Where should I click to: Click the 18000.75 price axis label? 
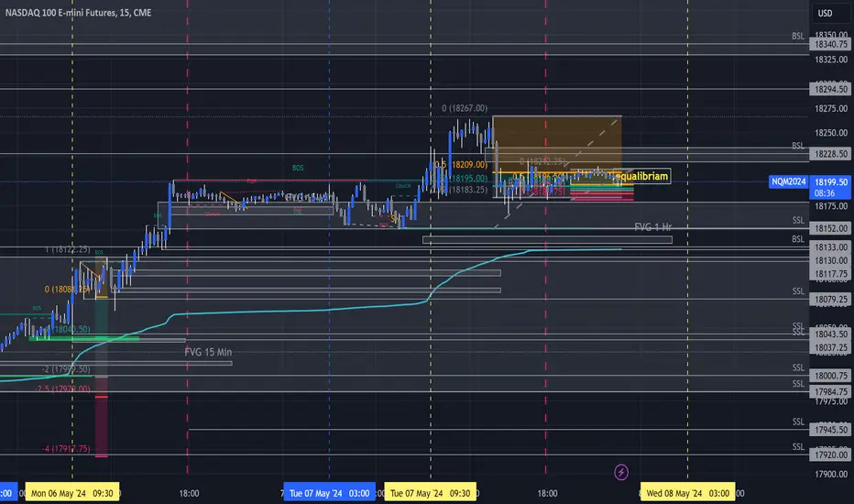830,376
